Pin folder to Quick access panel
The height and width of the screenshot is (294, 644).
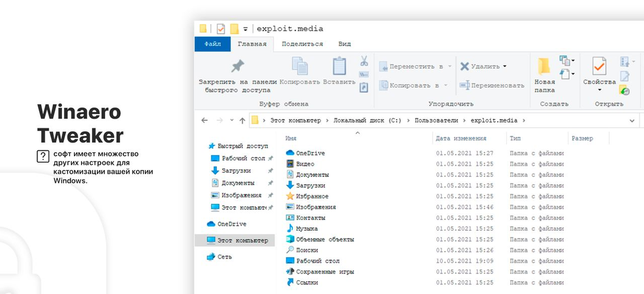(237, 75)
